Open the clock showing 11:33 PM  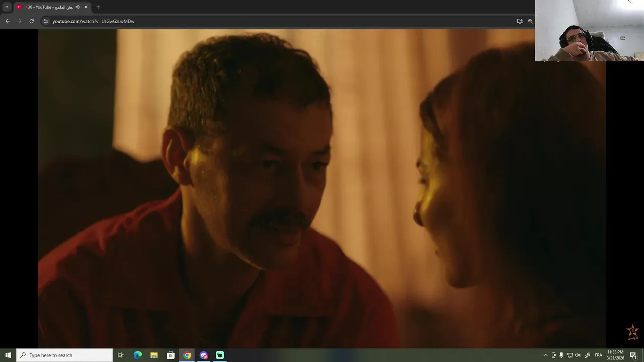pos(615,355)
